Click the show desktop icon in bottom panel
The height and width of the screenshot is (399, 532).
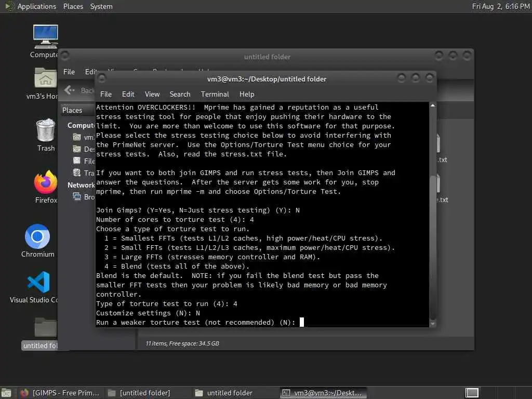point(6,393)
